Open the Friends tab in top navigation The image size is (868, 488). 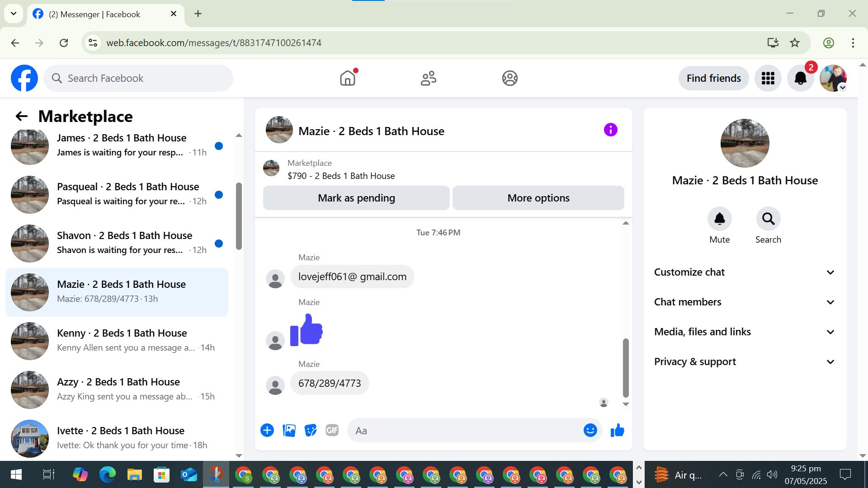(x=428, y=78)
